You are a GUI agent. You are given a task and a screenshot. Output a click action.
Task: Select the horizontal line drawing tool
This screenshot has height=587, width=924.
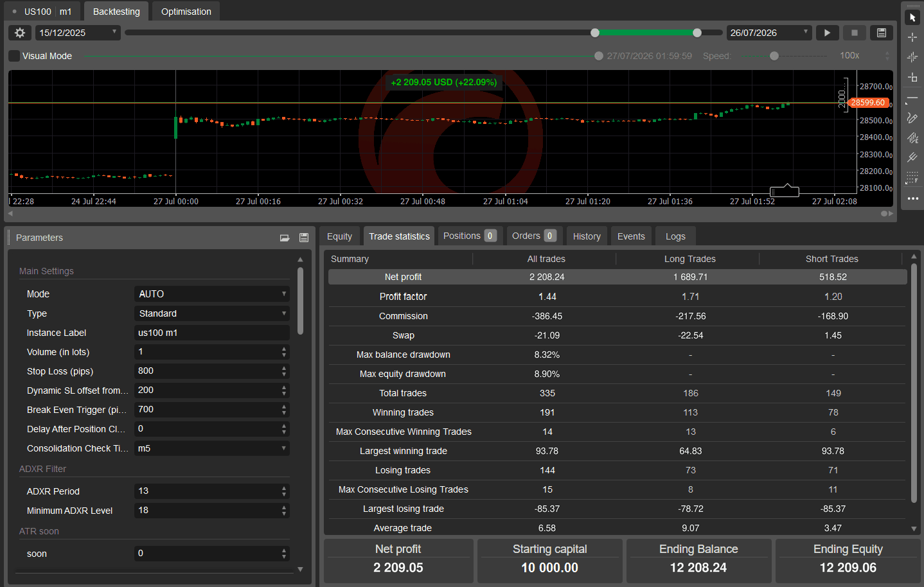pos(912,98)
